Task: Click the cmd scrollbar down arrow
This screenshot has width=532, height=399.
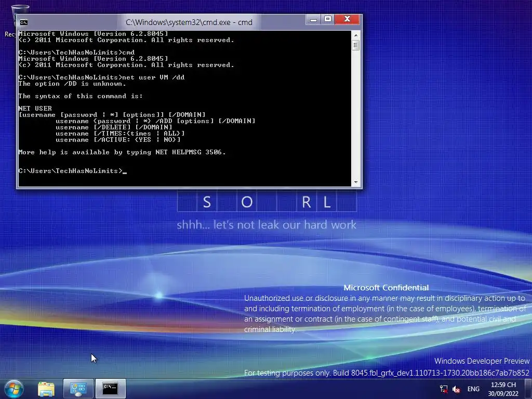Action: [x=355, y=182]
